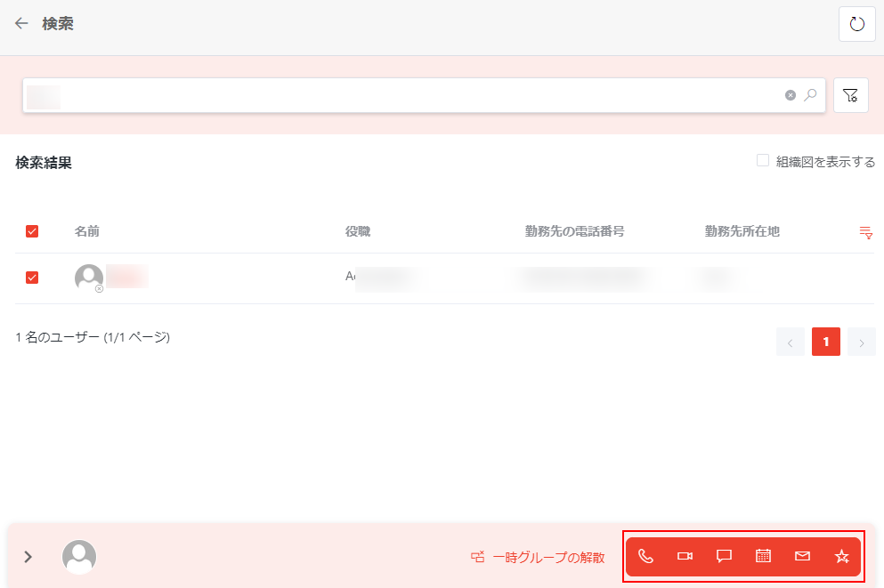Screen dimensions: 884x588
Task: Expand the temporary group panel chevron
Action: tap(28, 557)
